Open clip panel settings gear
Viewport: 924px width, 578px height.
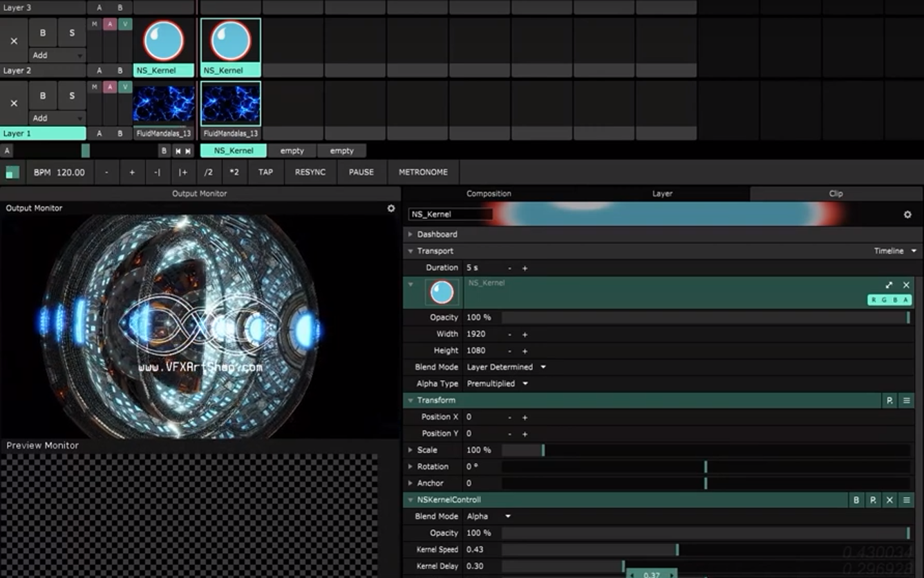pyautogui.click(x=907, y=215)
